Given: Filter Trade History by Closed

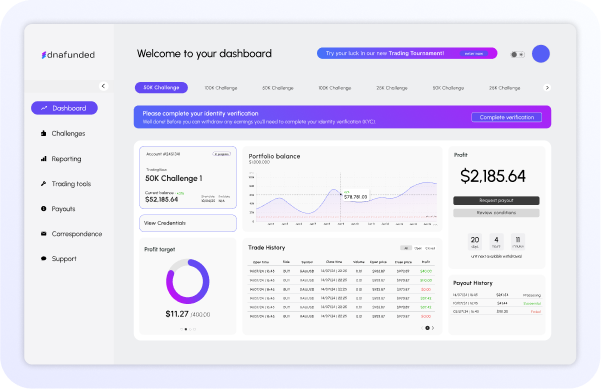Looking at the screenshot, I should coord(430,248).
